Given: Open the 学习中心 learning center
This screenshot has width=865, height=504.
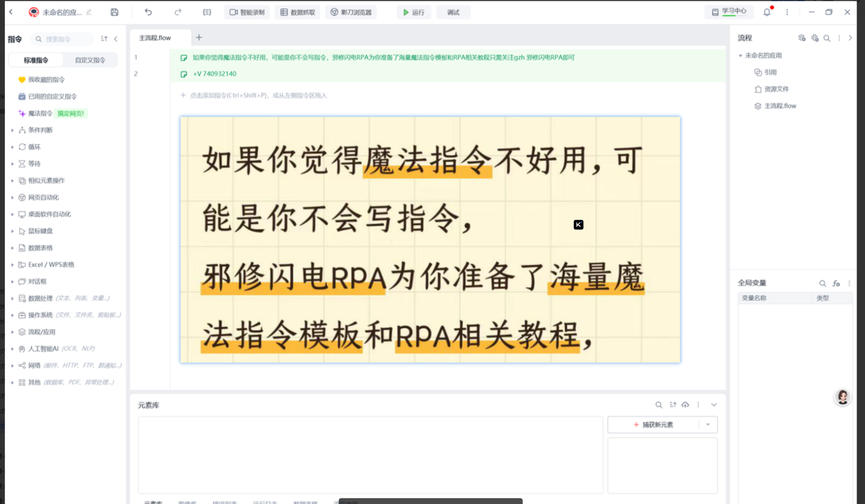Looking at the screenshot, I should tap(729, 11).
